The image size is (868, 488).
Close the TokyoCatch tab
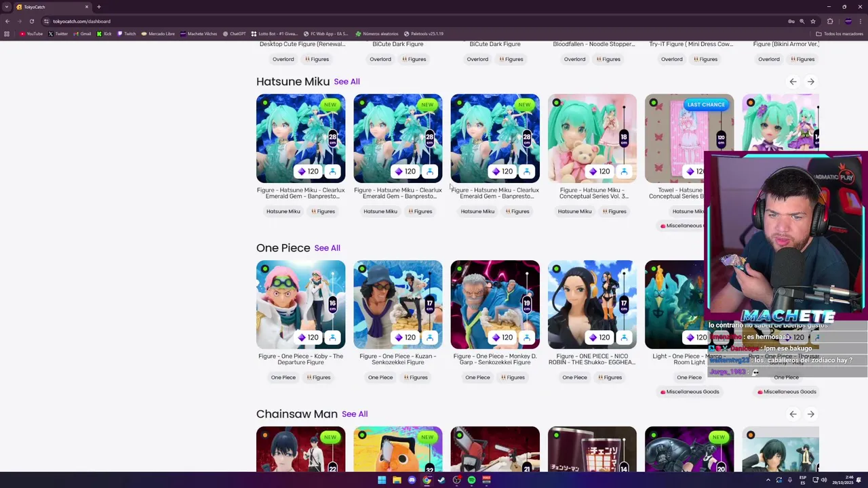[x=86, y=7]
